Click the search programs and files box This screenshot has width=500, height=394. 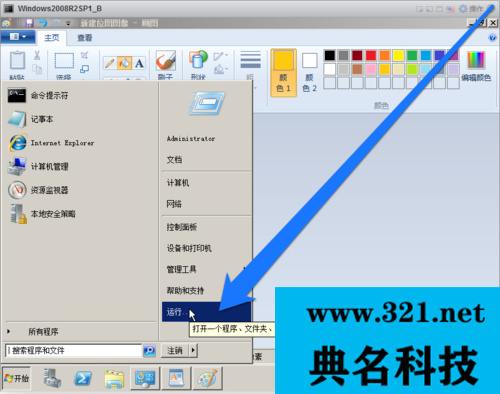point(73,351)
